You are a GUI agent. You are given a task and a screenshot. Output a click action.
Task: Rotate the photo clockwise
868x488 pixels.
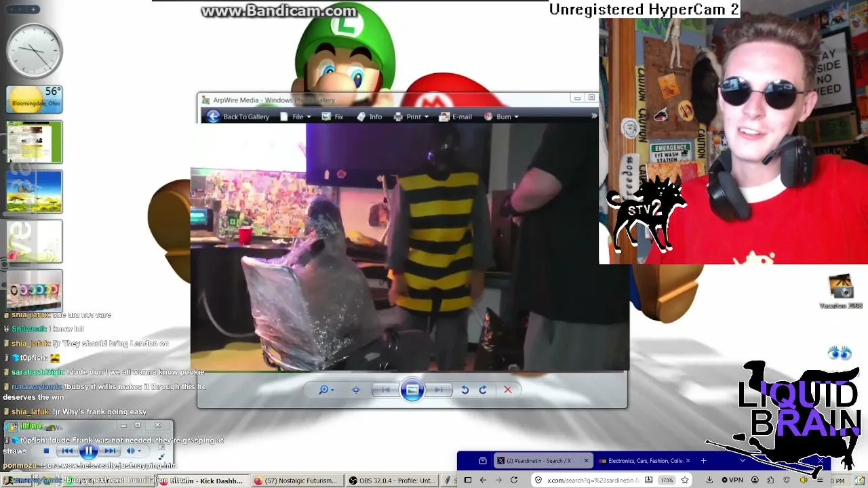coord(483,390)
